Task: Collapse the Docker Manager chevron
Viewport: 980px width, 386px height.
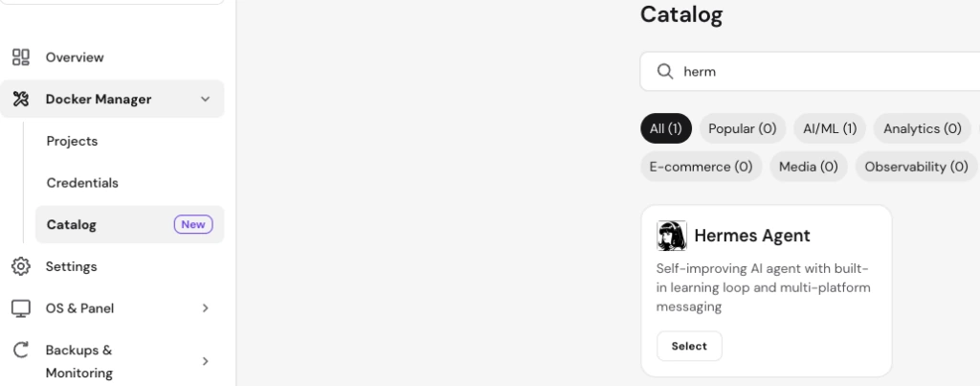Action: point(205,99)
